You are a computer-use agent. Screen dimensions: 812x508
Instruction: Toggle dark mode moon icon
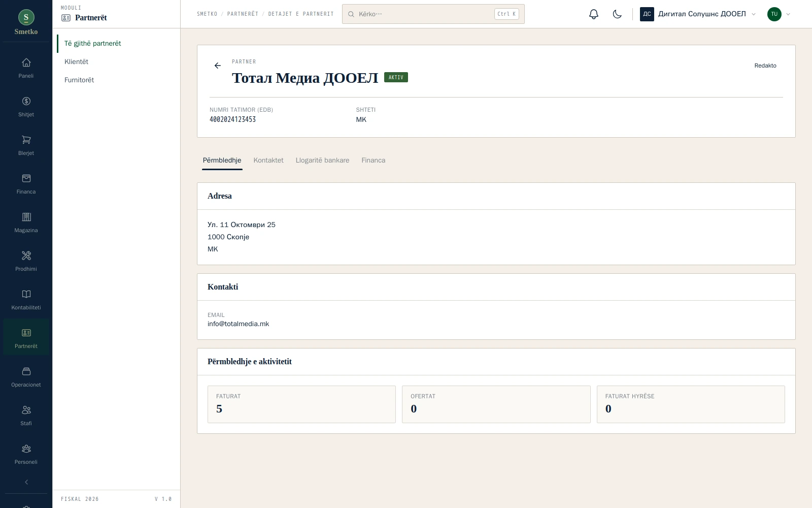[617, 14]
